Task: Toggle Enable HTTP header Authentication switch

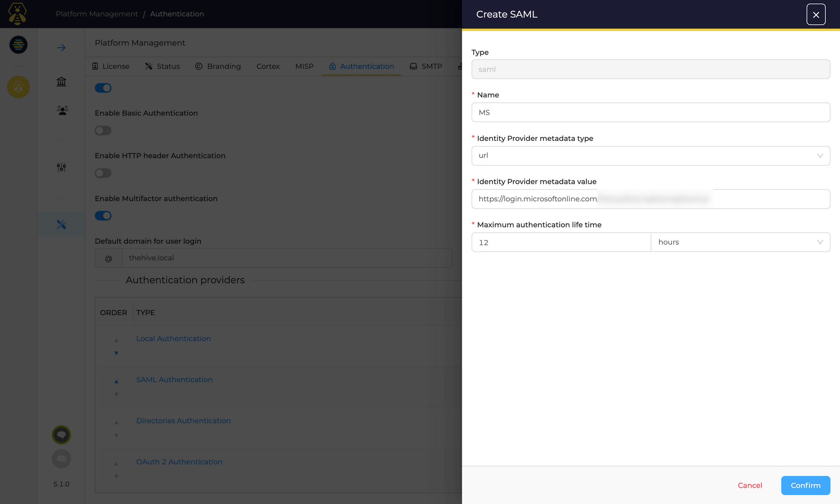Action: pos(103,173)
